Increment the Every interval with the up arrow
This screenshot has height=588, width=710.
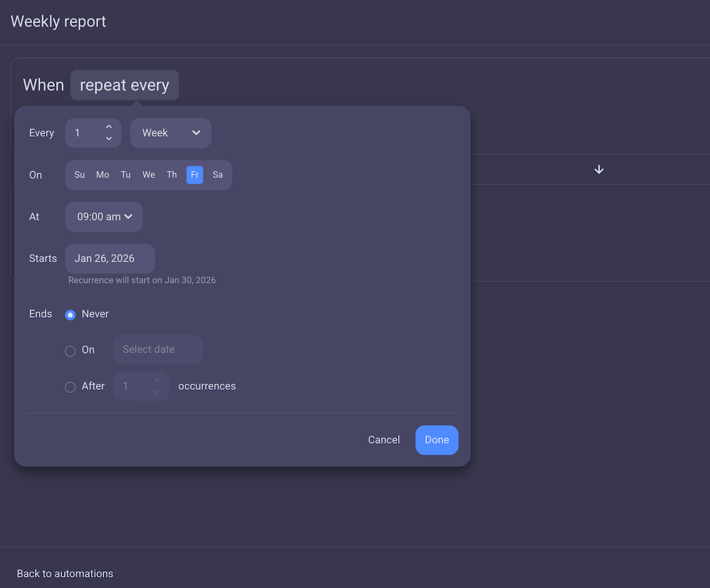109,126
